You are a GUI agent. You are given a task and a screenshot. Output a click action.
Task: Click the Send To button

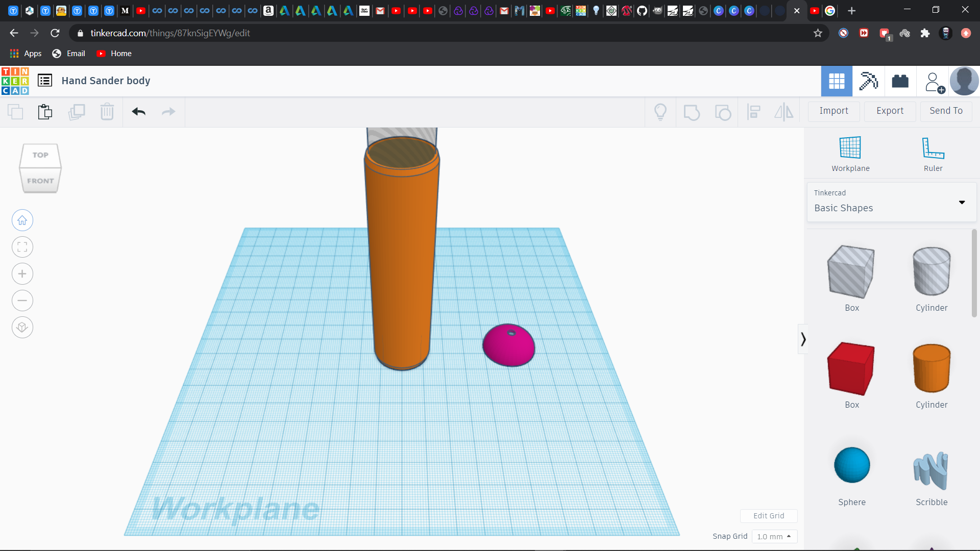(x=946, y=111)
